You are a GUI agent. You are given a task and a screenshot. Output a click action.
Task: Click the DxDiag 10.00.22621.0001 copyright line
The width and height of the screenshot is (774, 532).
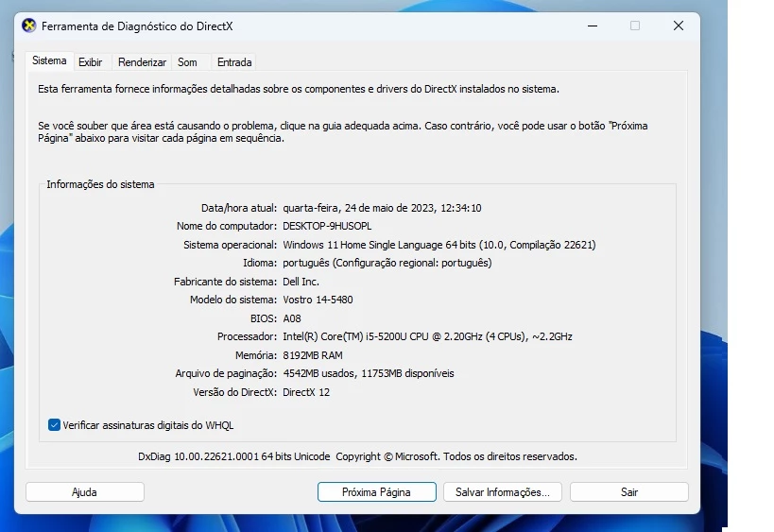(357, 456)
